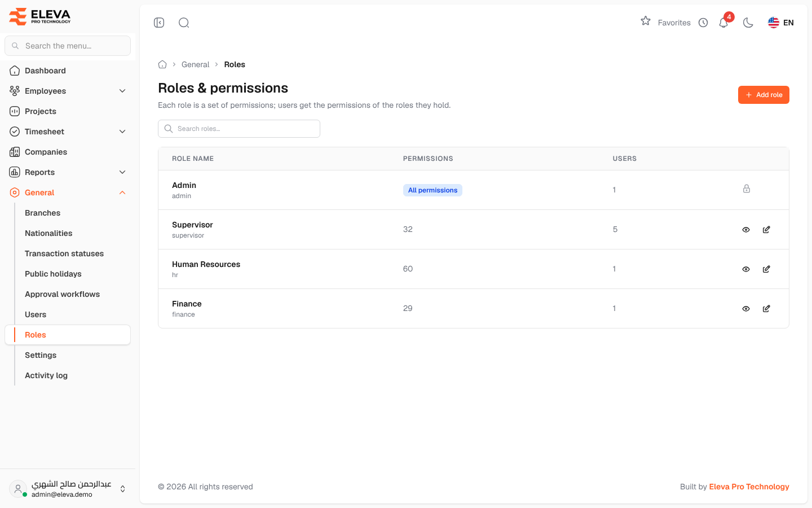This screenshot has width=812, height=508.
Task: Open Projects in the sidebar
Action: pyautogui.click(x=68, y=111)
